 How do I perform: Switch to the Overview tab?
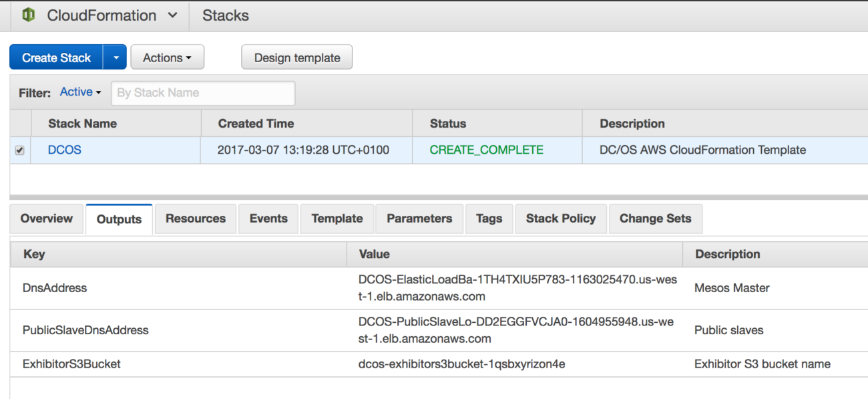pos(47,219)
